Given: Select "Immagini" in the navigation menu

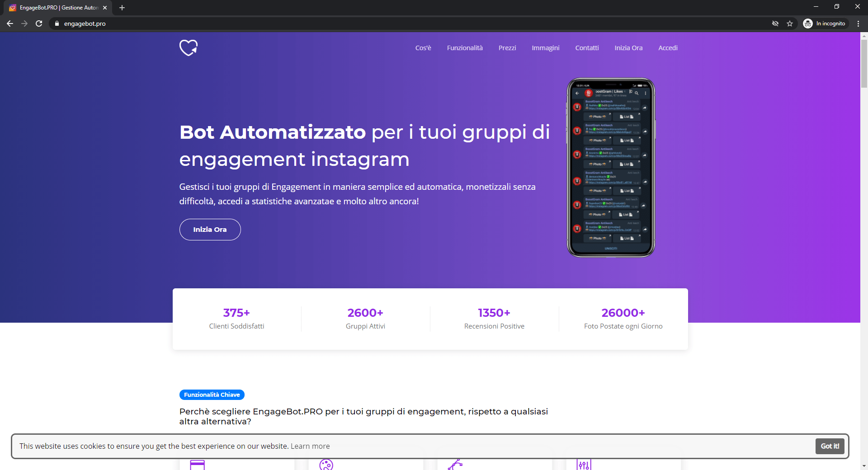Looking at the screenshot, I should 545,48.
